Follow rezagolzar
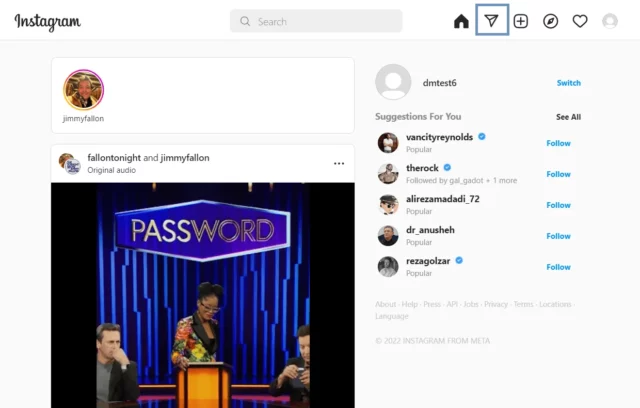This screenshot has width=640, height=408. pos(558,267)
